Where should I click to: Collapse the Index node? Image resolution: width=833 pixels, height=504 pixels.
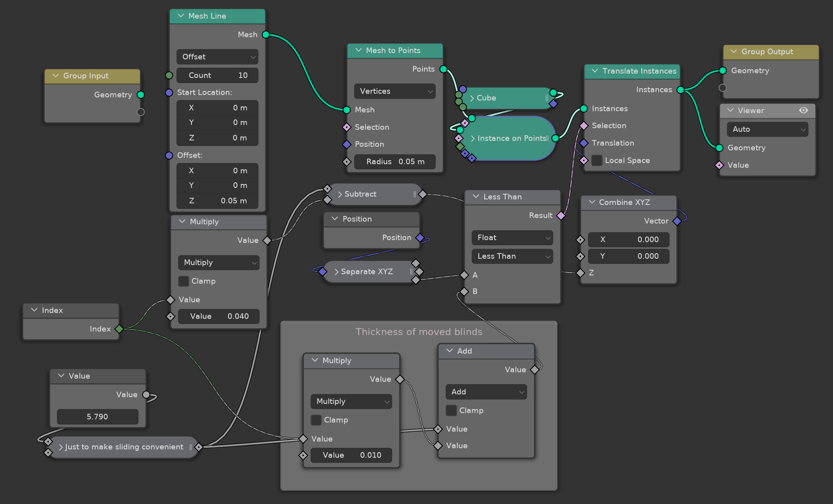34,310
